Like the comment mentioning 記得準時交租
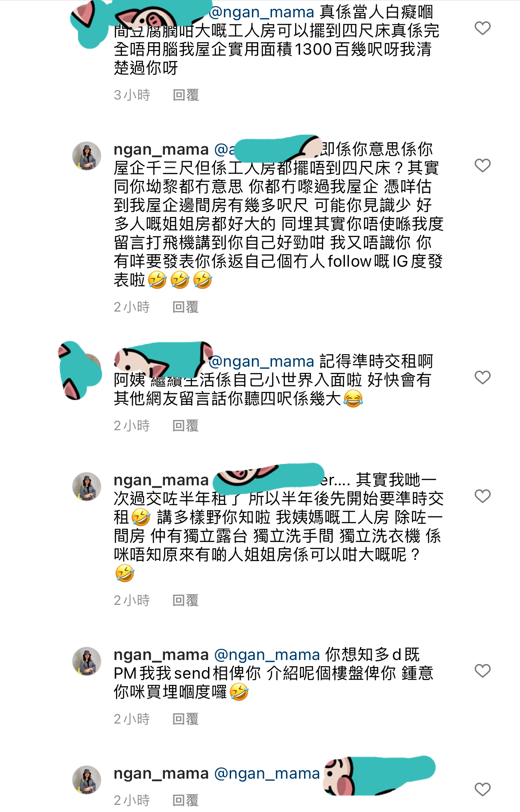The image size is (520, 812). 482,378
